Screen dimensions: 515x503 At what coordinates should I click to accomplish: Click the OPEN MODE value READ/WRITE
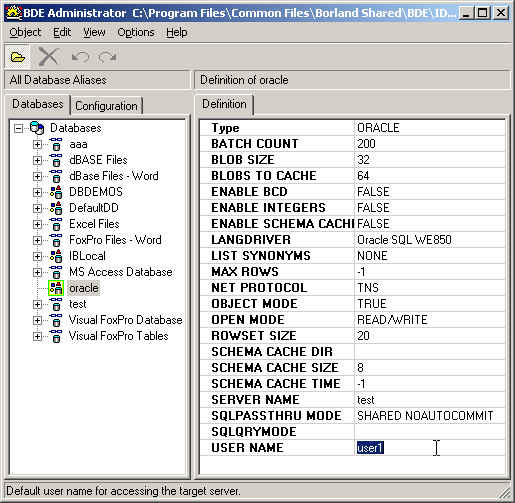392,320
